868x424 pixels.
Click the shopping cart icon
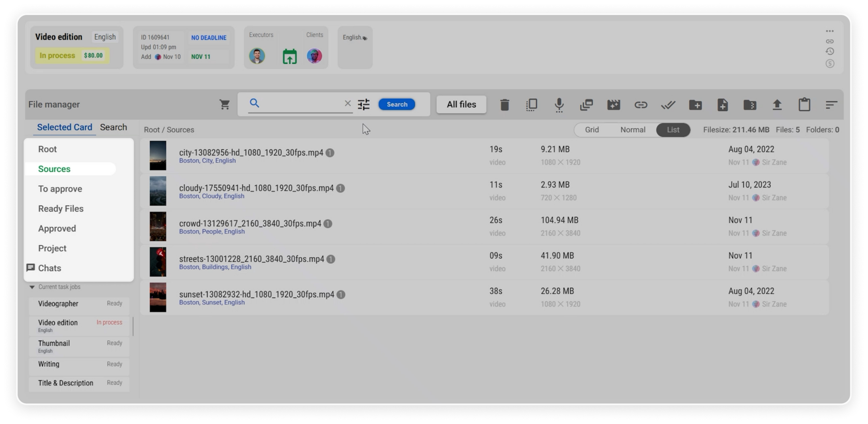click(x=225, y=105)
